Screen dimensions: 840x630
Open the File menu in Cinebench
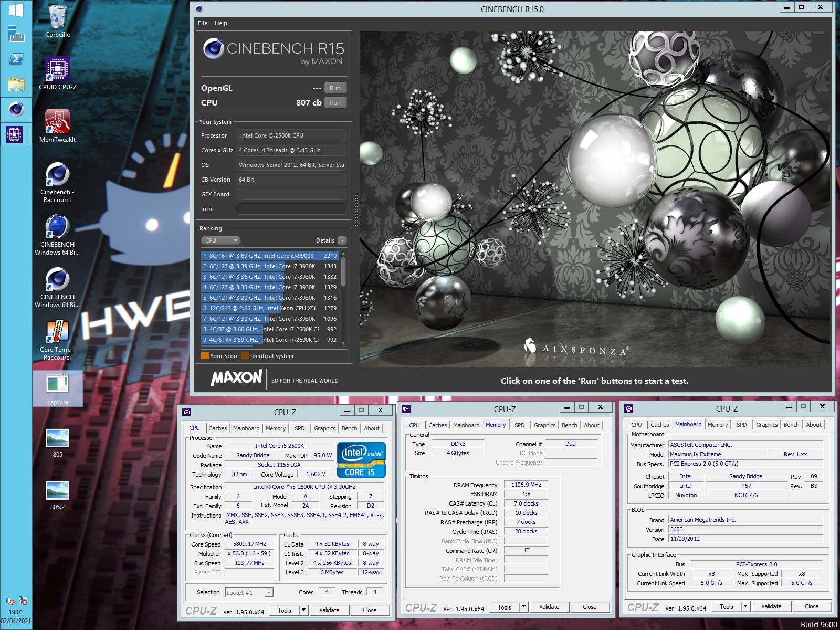203,23
